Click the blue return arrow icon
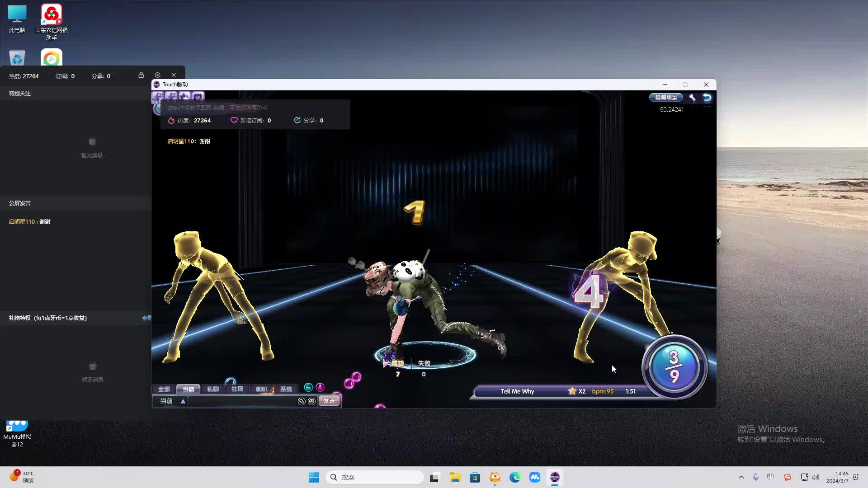Image resolution: width=868 pixels, height=488 pixels. click(707, 98)
